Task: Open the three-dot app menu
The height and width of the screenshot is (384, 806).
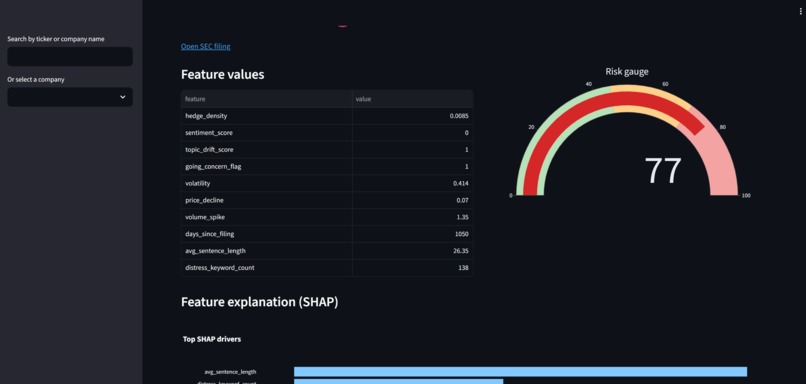Action: (x=801, y=11)
